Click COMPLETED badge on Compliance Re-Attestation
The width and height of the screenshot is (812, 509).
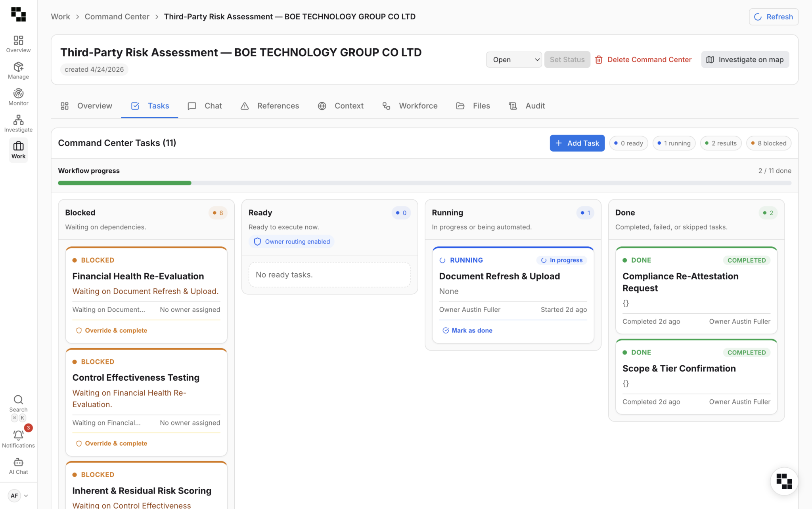(747, 260)
